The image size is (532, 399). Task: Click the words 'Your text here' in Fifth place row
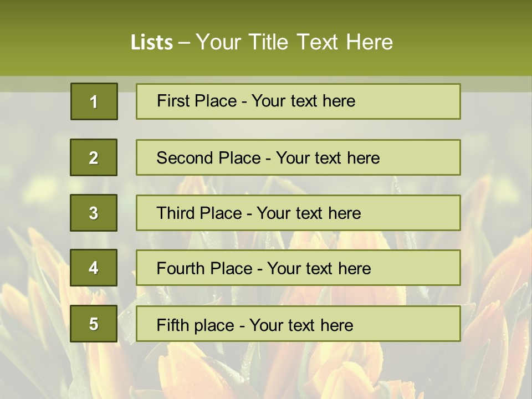click(x=301, y=325)
